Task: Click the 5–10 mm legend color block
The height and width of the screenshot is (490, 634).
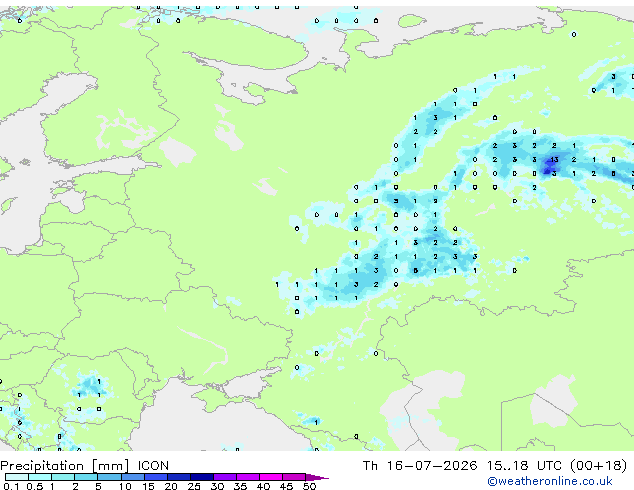Action: [x=109, y=477]
